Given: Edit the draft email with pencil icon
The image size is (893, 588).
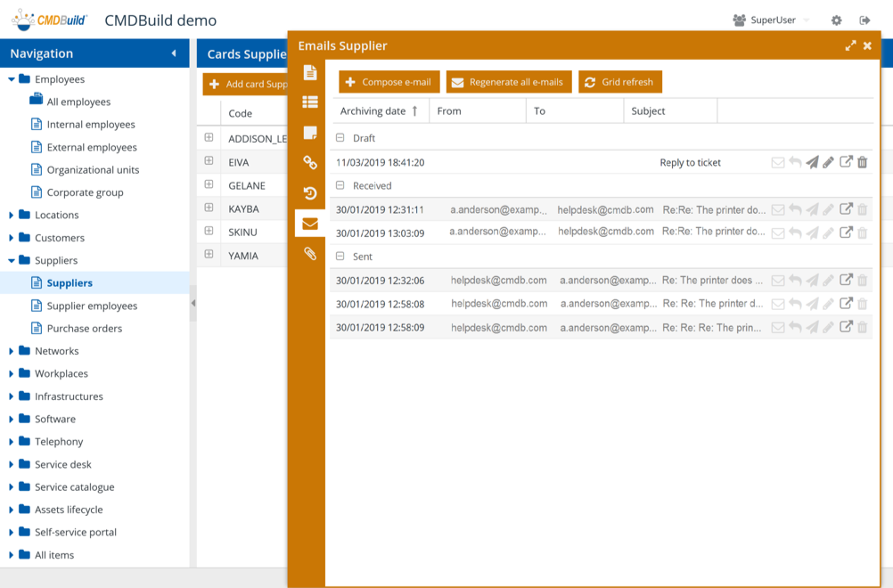Looking at the screenshot, I should 828,162.
